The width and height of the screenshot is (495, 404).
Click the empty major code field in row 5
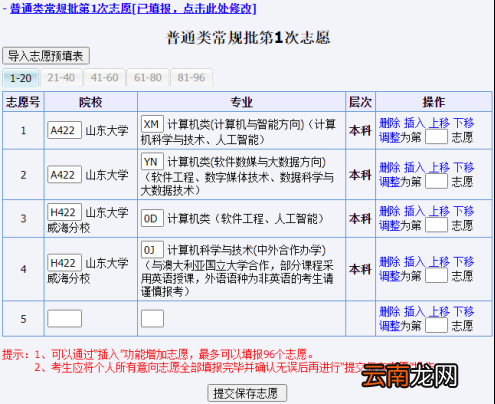coord(152,318)
